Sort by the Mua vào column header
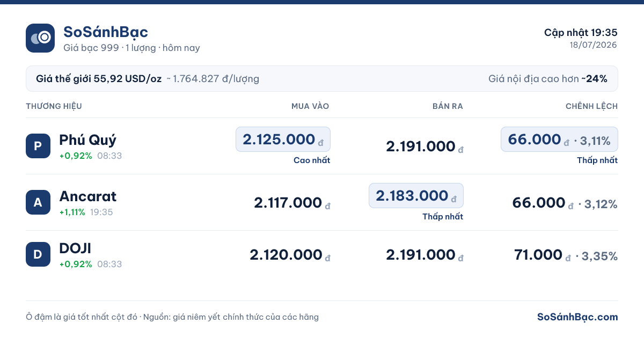This screenshot has width=644, height=338. point(310,106)
